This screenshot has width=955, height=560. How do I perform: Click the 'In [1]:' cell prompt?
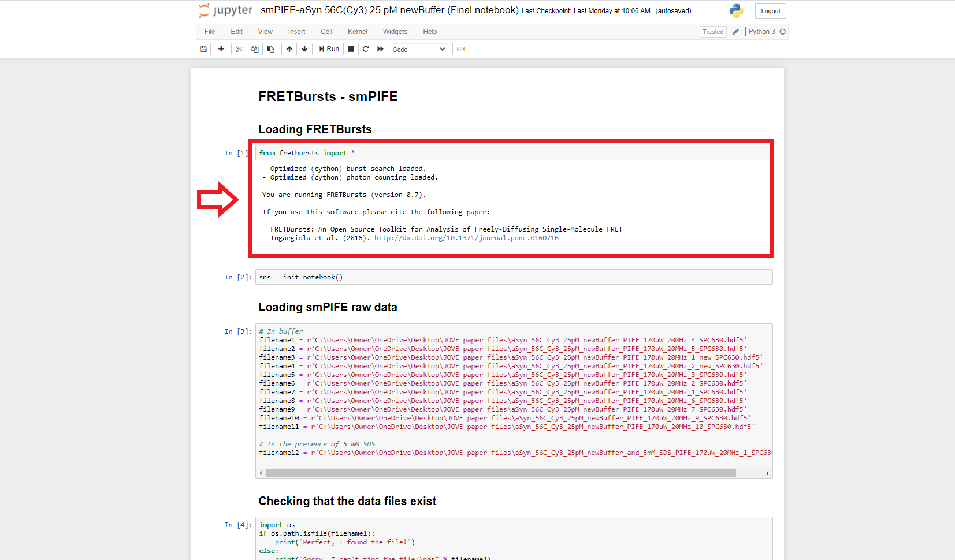(236, 153)
